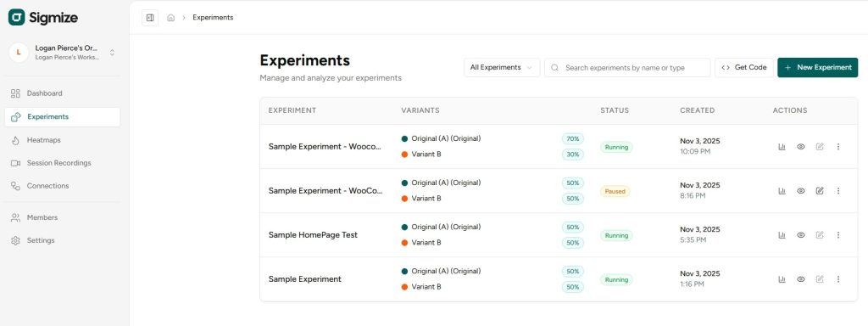Click the ACTIONS column header
868x326 pixels.
[x=790, y=110]
